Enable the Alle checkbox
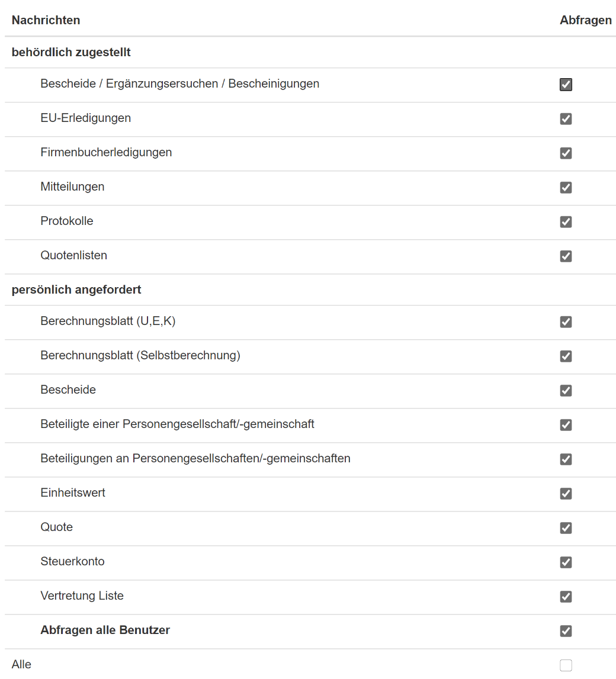The image size is (616, 679). [566, 665]
